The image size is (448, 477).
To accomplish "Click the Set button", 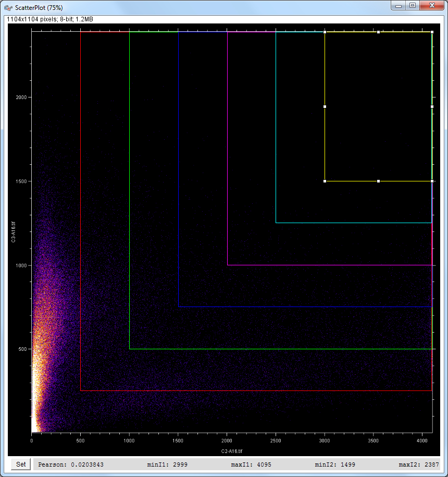I will pyautogui.click(x=21, y=464).
